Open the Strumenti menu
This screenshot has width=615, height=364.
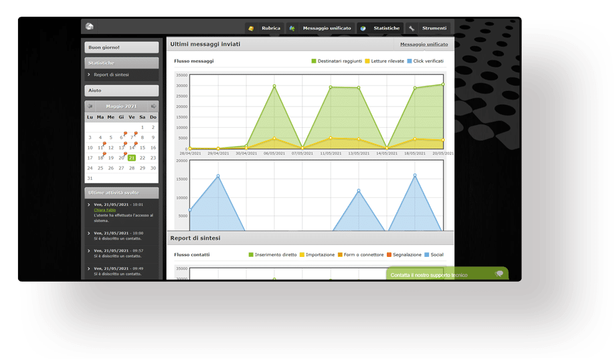click(434, 28)
